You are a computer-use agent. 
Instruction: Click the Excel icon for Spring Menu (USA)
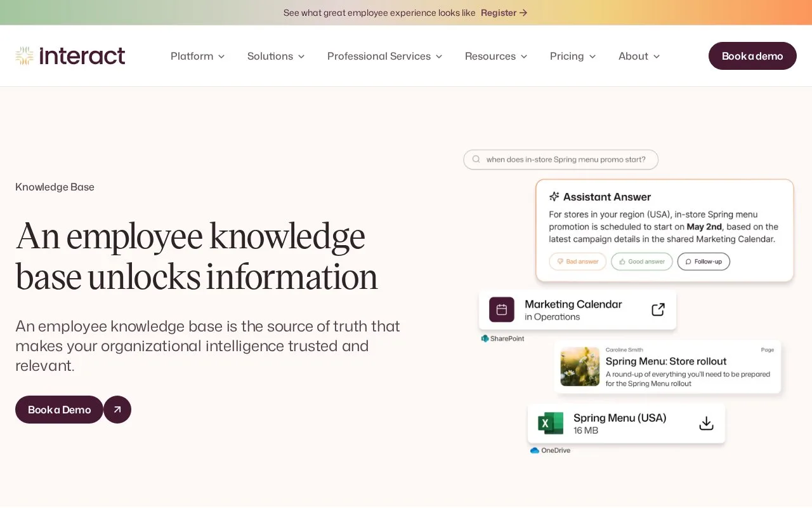[551, 424]
